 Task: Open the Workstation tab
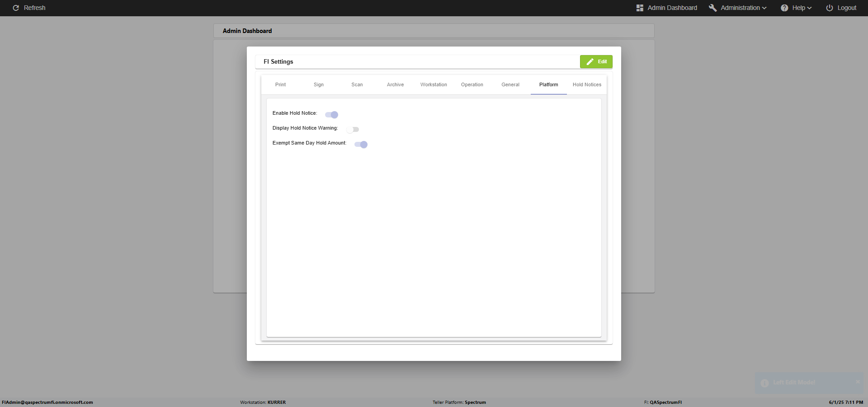click(434, 85)
